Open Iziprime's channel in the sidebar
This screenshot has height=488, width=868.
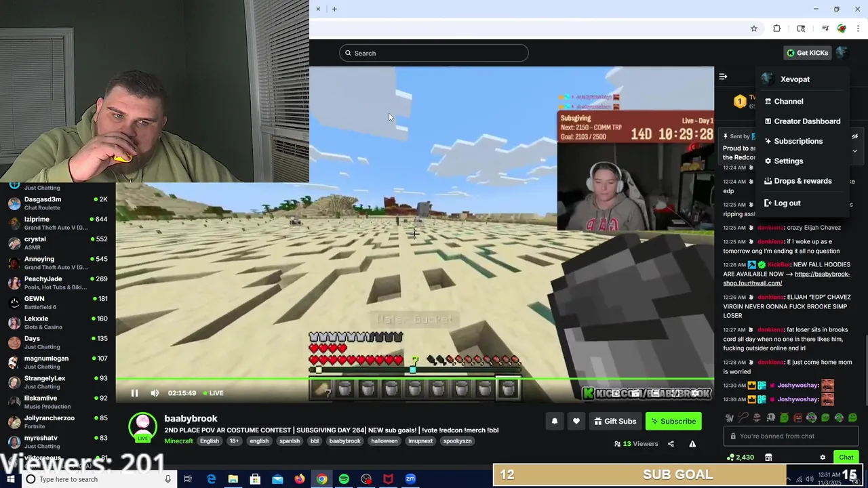click(58, 223)
